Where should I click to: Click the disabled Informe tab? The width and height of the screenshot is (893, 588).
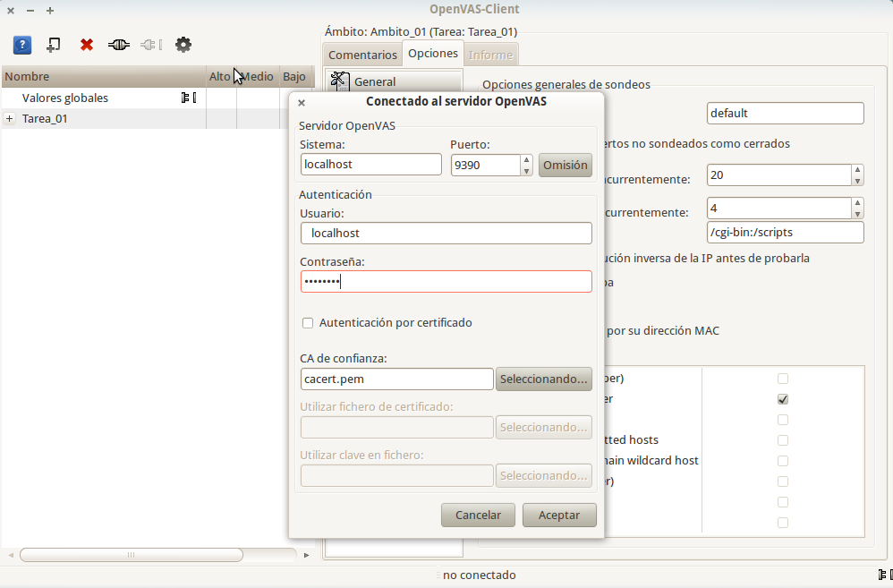pyautogui.click(x=491, y=55)
